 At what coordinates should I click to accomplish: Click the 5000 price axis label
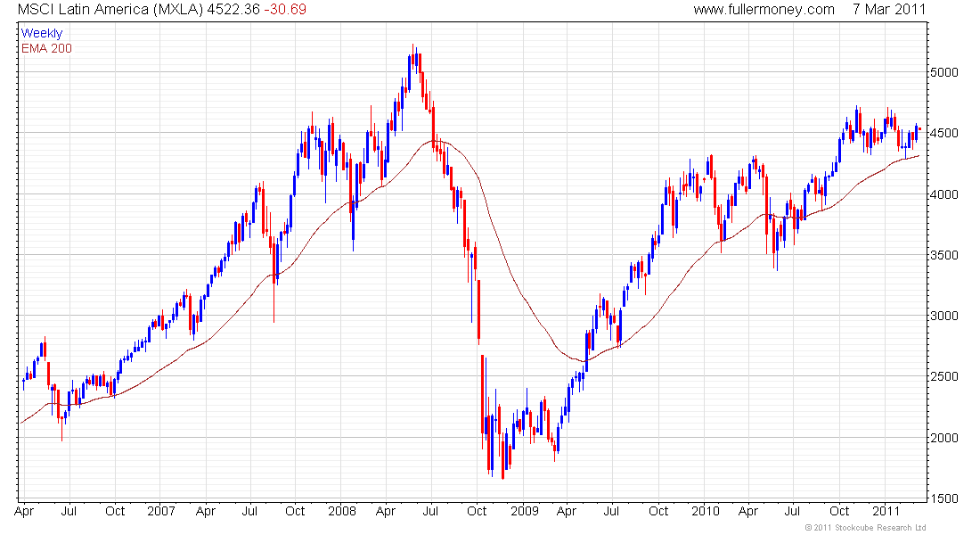point(943,72)
